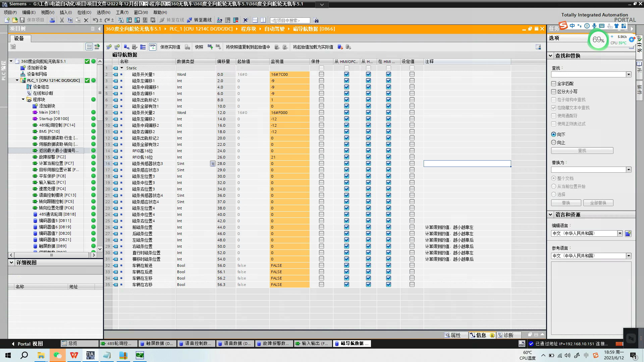The width and height of the screenshot is (644, 362).
Task: Collapse 程序块 folder in tree
Action: coord(23,100)
